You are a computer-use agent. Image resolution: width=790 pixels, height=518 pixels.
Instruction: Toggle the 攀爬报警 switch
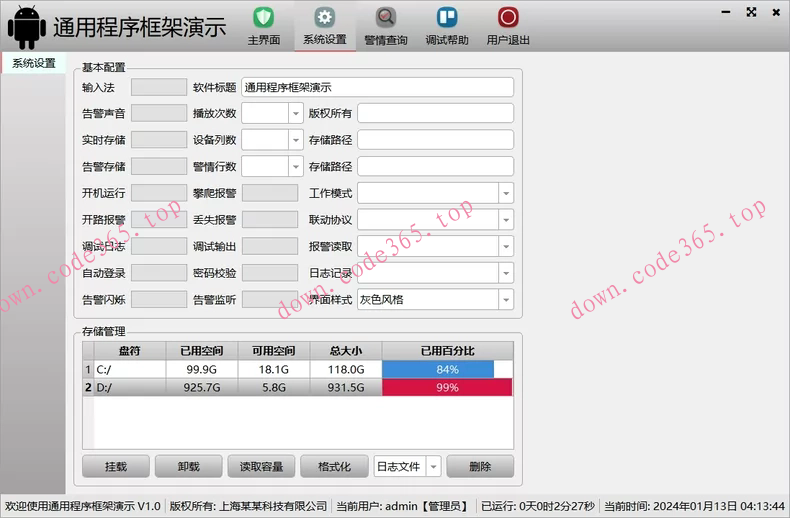click(x=270, y=193)
